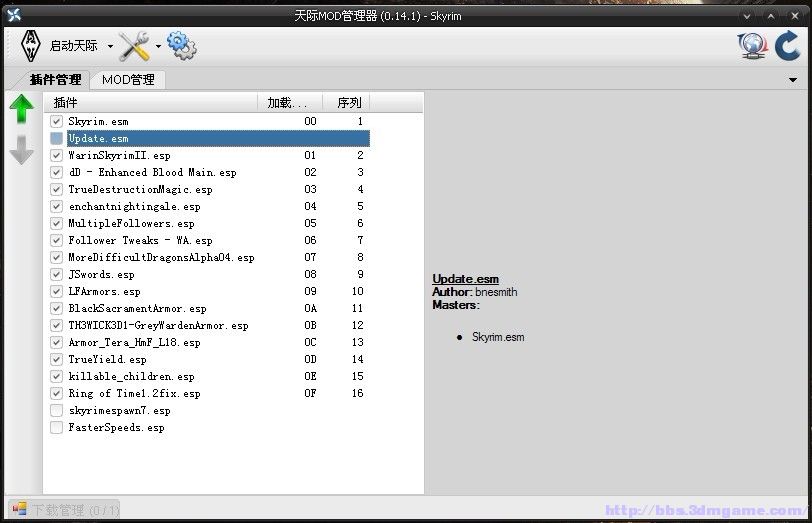Sort by the 序列 column header
Screen dimensions: 812x523
[346, 103]
